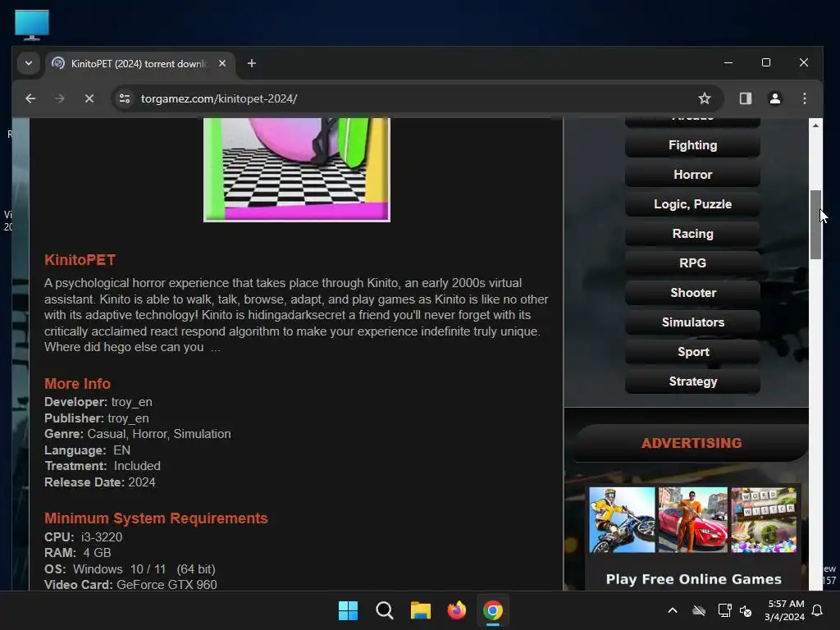Open the Windows Start menu
The height and width of the screenshot is (630, 840).
[x=348, y=610]
